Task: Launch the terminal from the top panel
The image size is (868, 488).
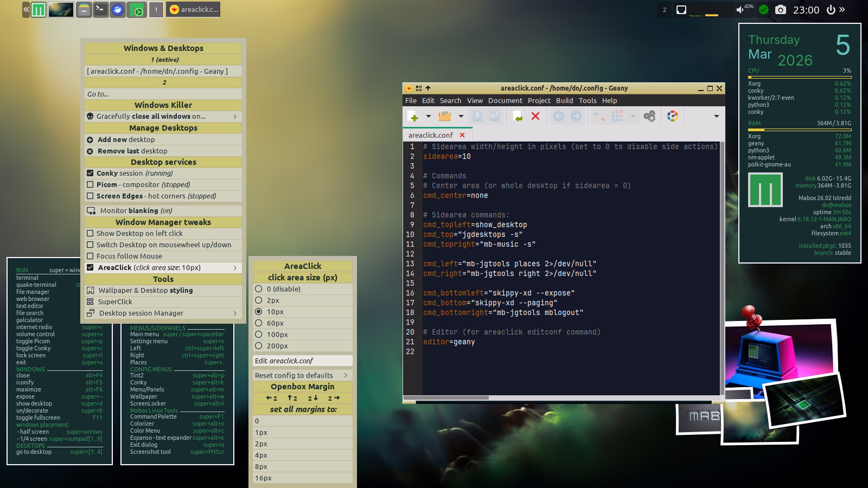Action: 100,10
